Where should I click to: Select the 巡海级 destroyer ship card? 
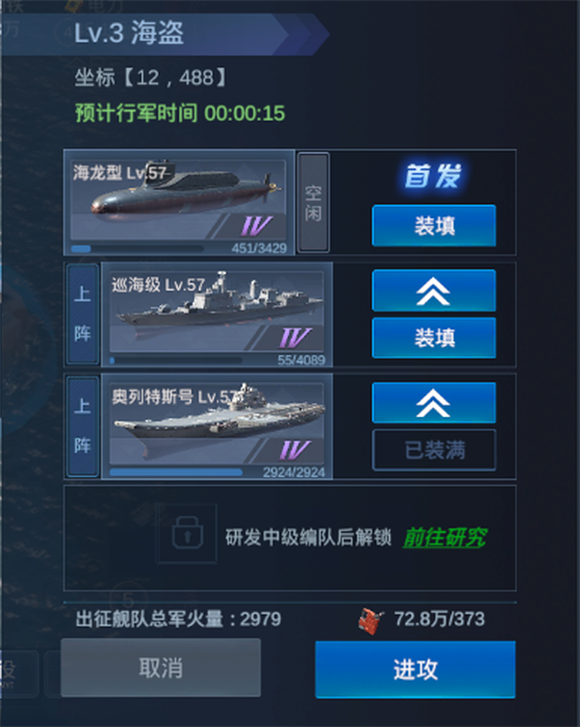click(217, 314)
